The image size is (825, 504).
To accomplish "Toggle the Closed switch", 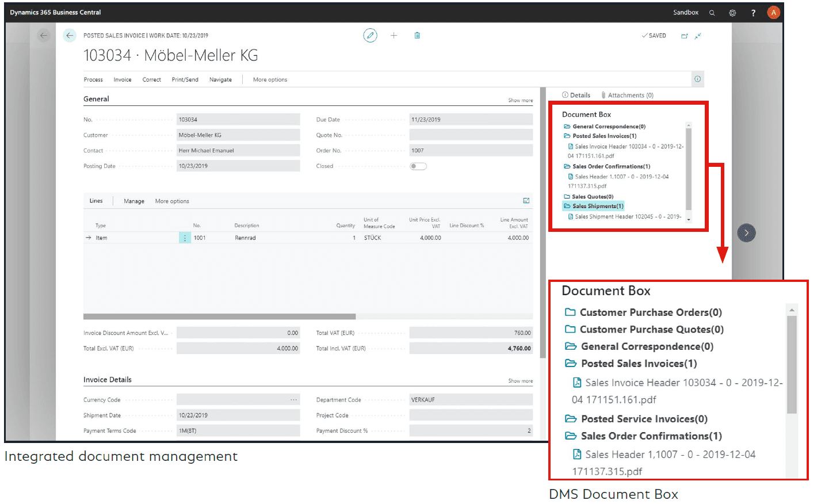I will pyautogui.click(x=418, y=166).
